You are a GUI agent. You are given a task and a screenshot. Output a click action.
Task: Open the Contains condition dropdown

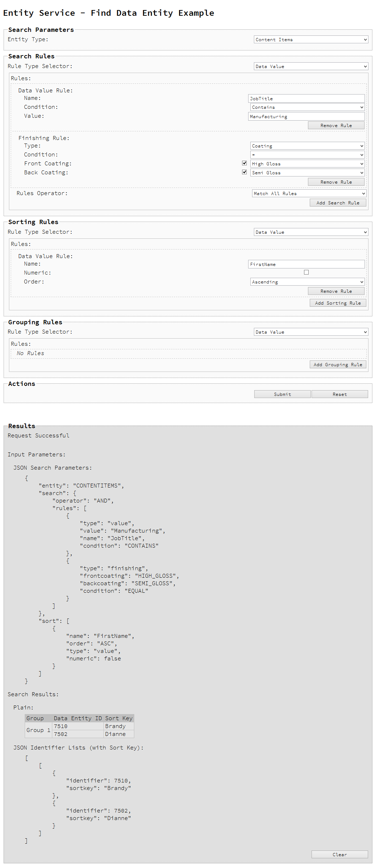pyautogui.click(x=307, y=107)
